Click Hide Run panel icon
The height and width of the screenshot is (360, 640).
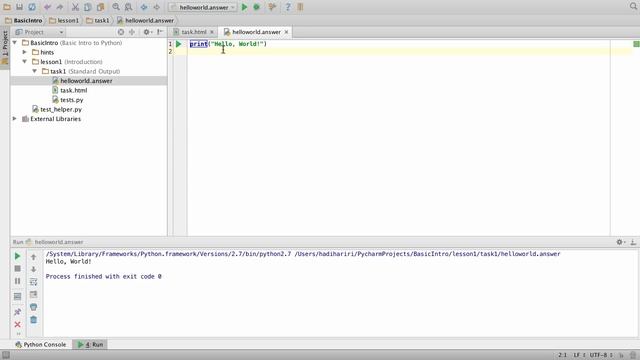(x=633, y=242)
